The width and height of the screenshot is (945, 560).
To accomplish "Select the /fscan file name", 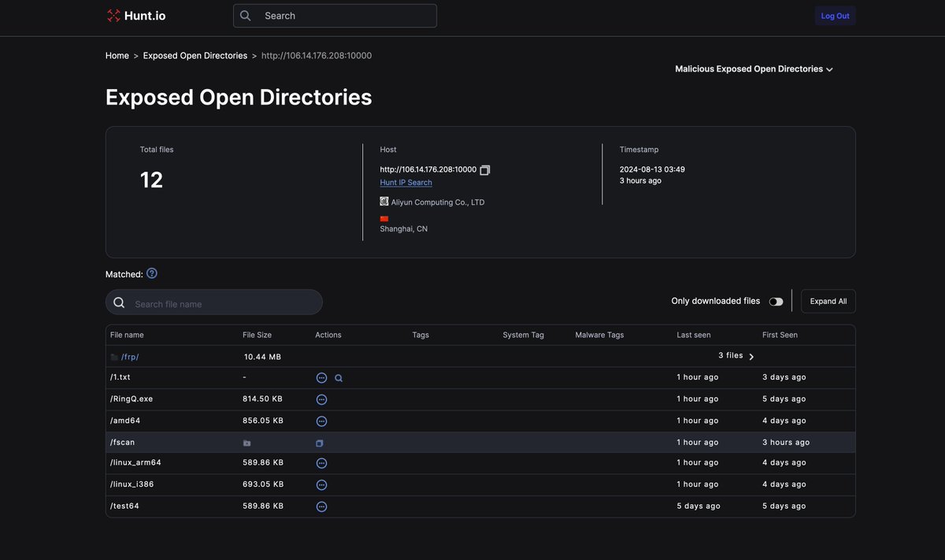I will pyautogui.click(x=122, y=443).
